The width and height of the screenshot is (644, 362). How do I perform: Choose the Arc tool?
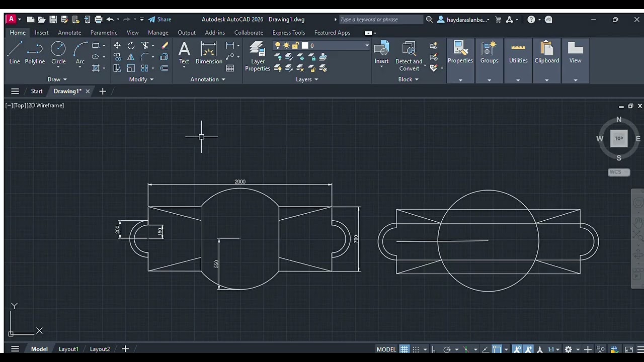coord(80,53)
